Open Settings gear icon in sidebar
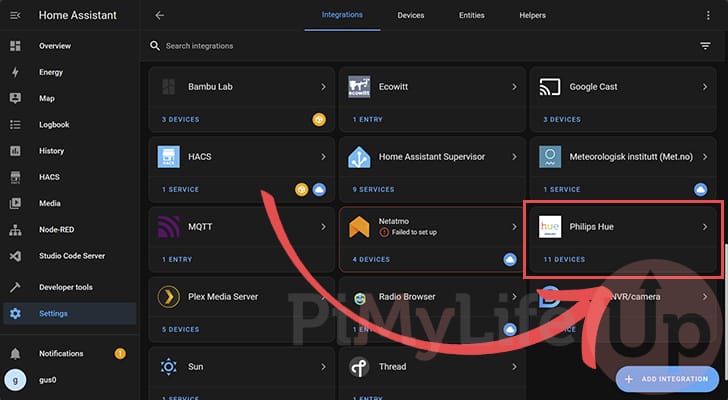This screenshot has height=400, width=728. [15, 313]
